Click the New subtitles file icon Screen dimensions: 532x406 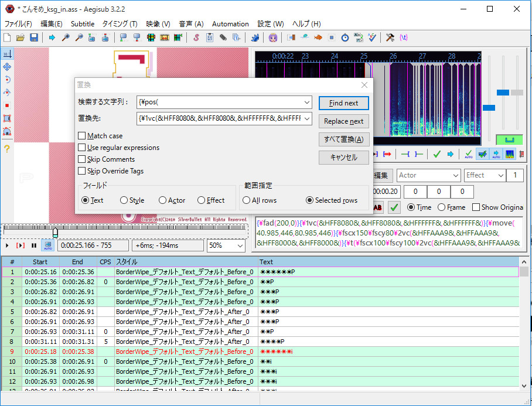pyautogui.click(x=7, y=37)
